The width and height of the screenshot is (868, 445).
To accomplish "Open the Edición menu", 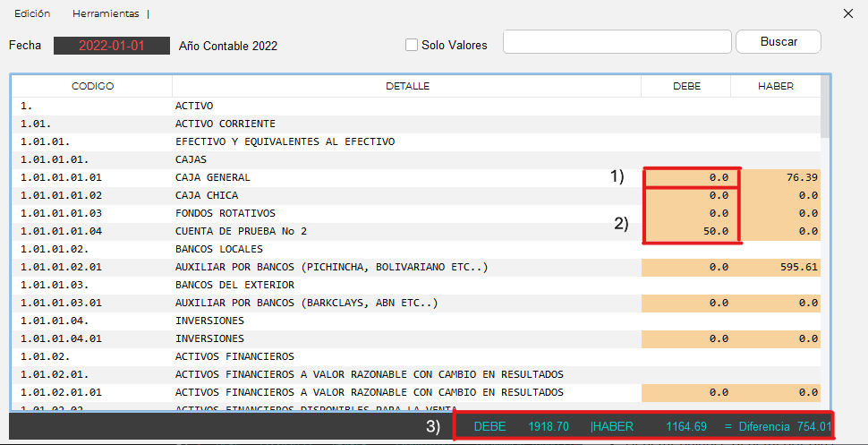I will [x=32, y=13].
